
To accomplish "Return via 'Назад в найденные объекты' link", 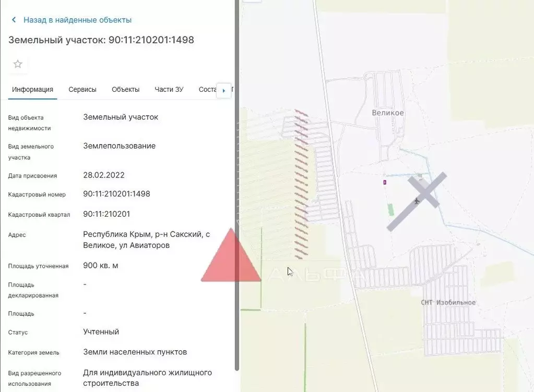I will pos(77,20).
